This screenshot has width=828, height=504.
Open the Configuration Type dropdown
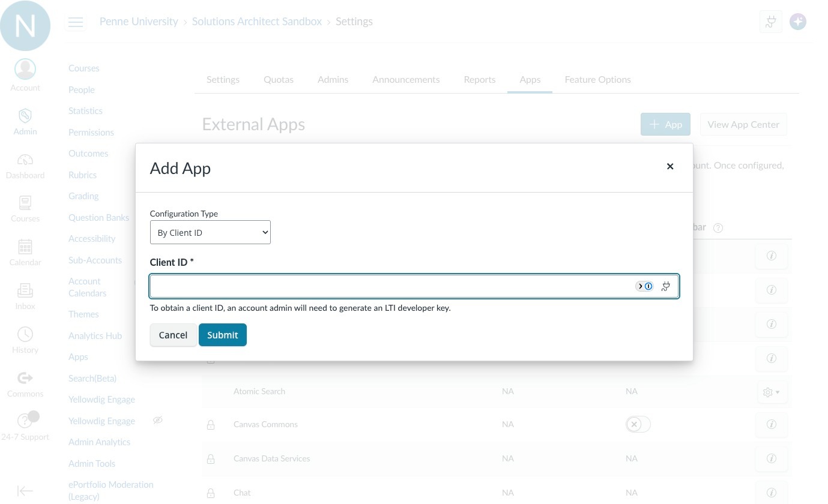210,232
